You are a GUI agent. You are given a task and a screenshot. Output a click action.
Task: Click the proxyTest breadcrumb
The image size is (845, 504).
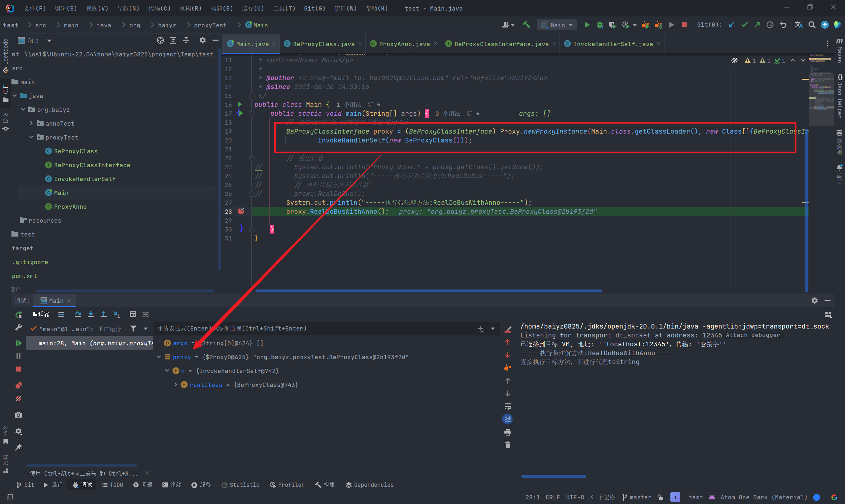210,25
